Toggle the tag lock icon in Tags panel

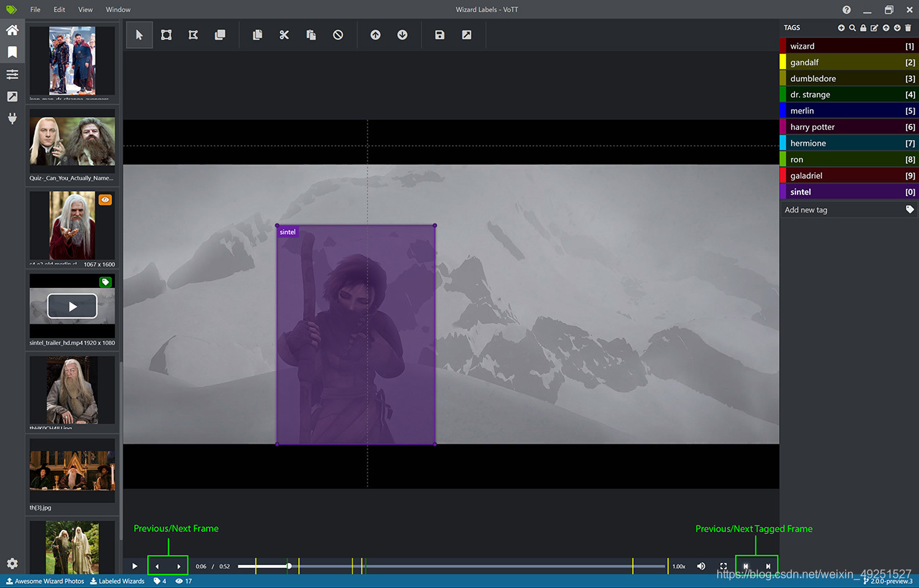coord(863,28)
